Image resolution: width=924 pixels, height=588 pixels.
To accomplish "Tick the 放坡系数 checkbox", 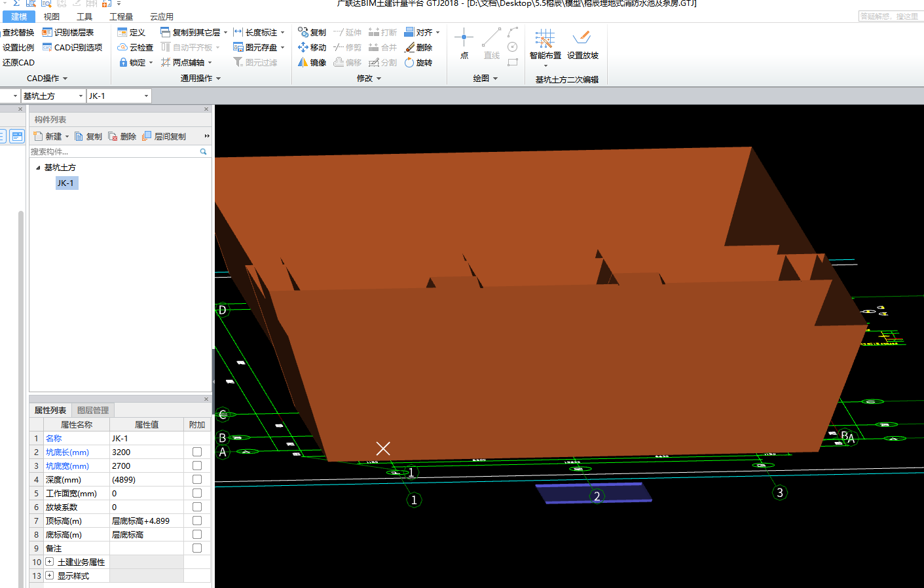I will [197, 507].
